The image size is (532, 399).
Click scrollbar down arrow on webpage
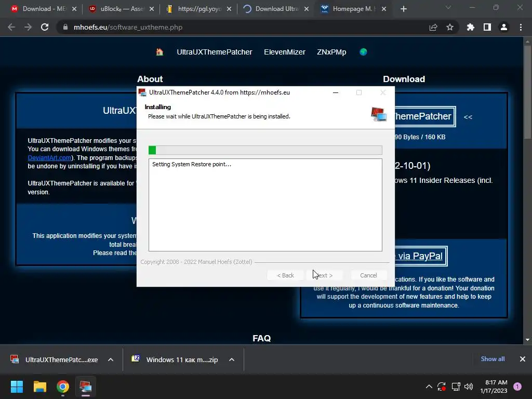point(527,340)
